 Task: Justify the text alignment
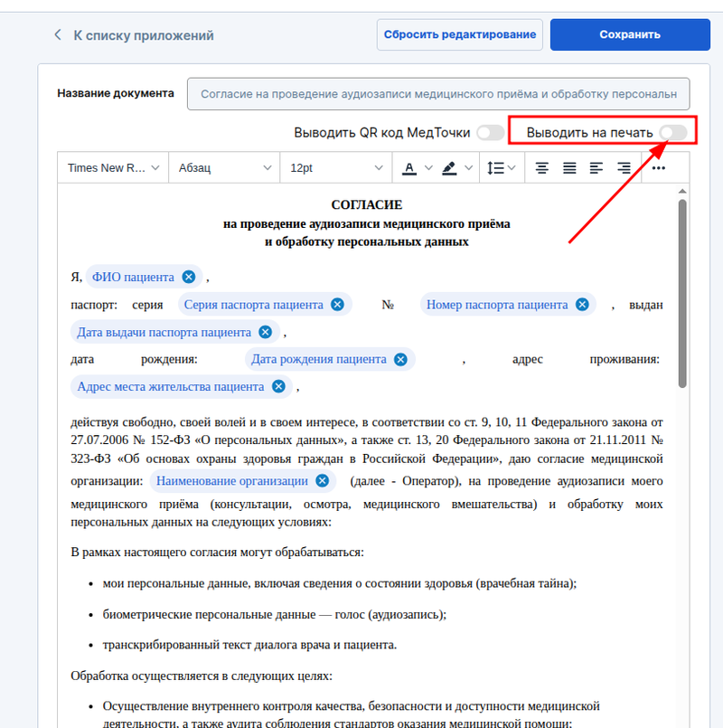(569, 168)
